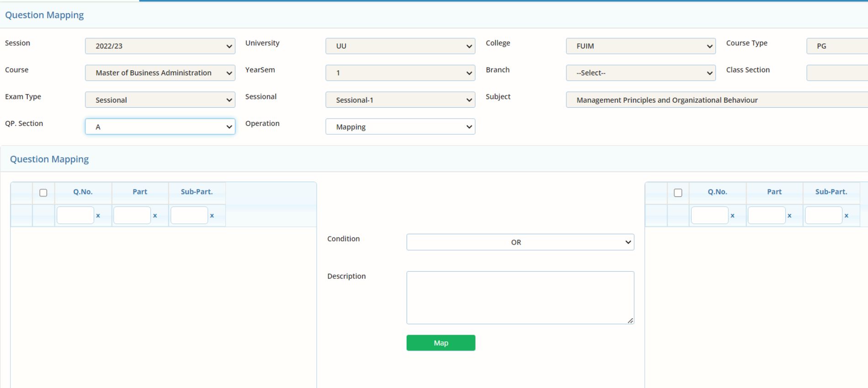Tick the left table select-all checkbox
Screen dimensions: 868x388
tap(43, 193)
